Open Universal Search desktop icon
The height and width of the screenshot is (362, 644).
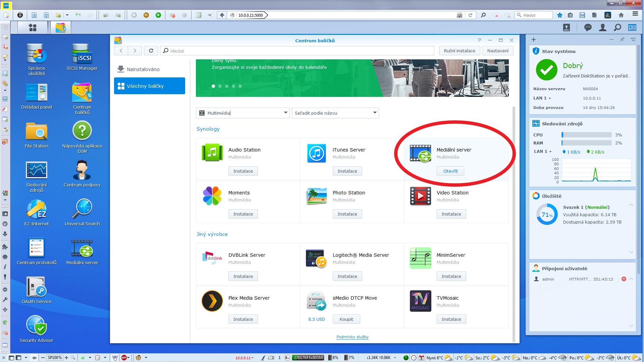tap(82, 213)
